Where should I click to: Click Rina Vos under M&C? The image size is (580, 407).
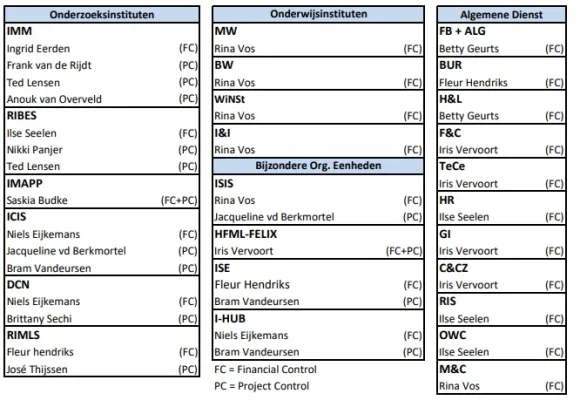coord(459,386)
